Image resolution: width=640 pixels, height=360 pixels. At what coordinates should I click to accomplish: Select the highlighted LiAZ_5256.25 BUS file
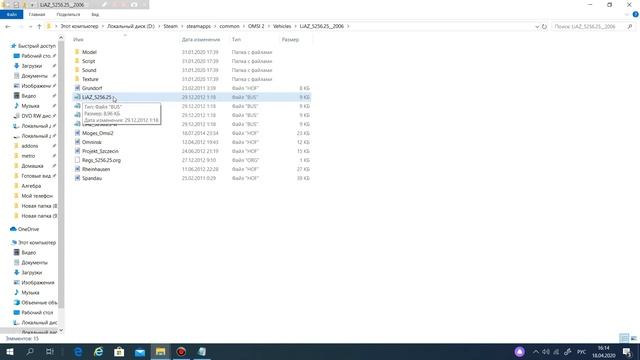tap(192, 97)
